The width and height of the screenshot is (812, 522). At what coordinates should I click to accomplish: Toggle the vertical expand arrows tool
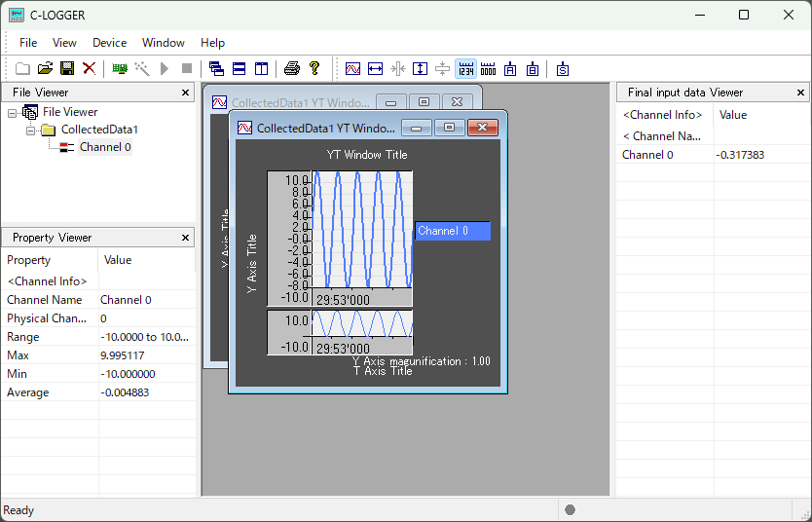pyautogui.click(x=420, y=68)
